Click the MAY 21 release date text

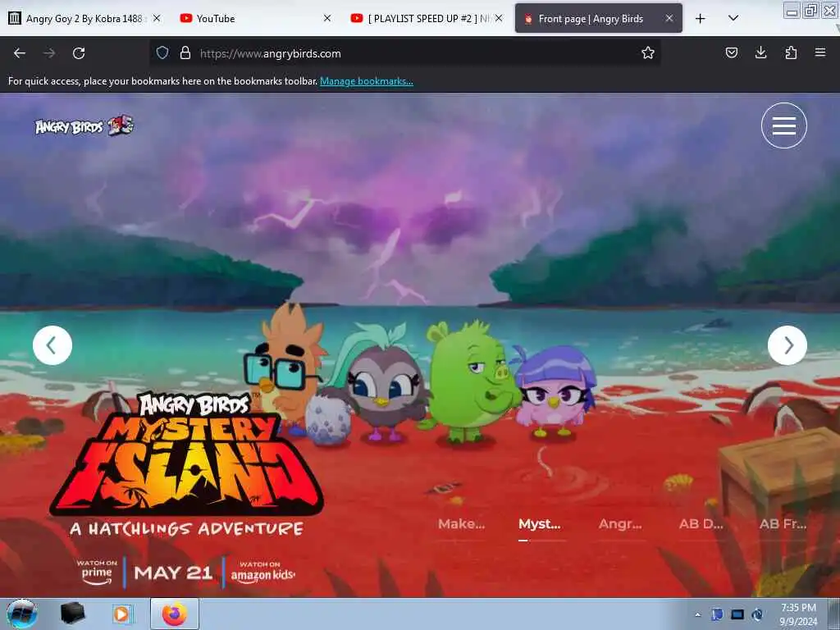tap(173, 573)
